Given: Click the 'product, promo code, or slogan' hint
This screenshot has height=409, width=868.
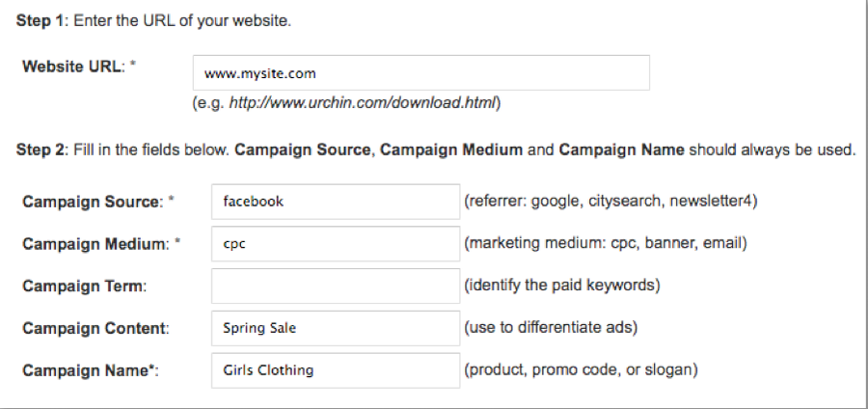Looking at the screenshot, I should tap(581, 369).
